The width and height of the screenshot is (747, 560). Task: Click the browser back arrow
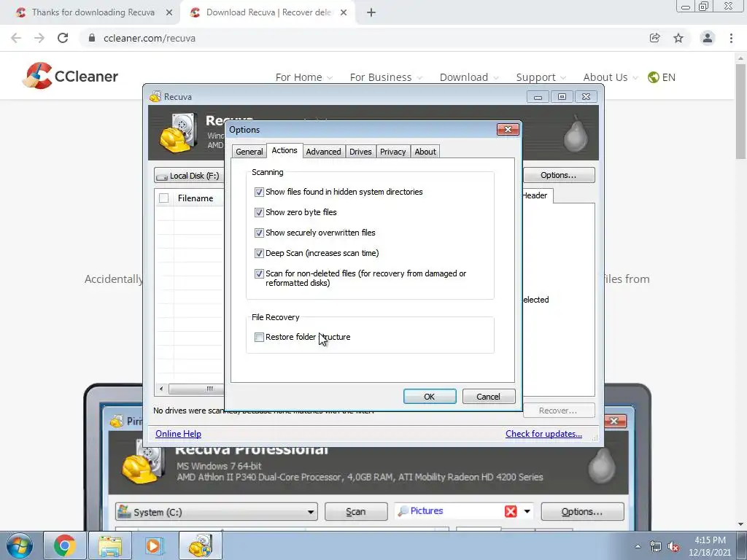coord(16,38)
